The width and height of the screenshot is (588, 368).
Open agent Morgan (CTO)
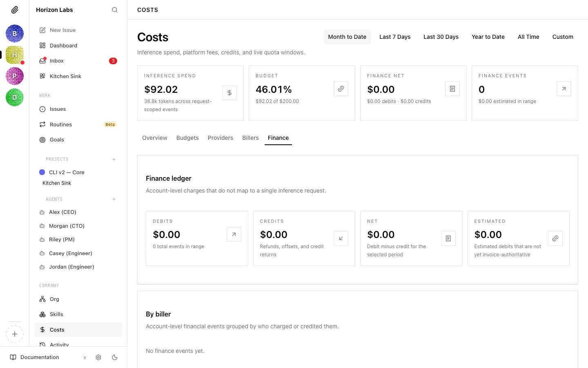pos(78,226)
